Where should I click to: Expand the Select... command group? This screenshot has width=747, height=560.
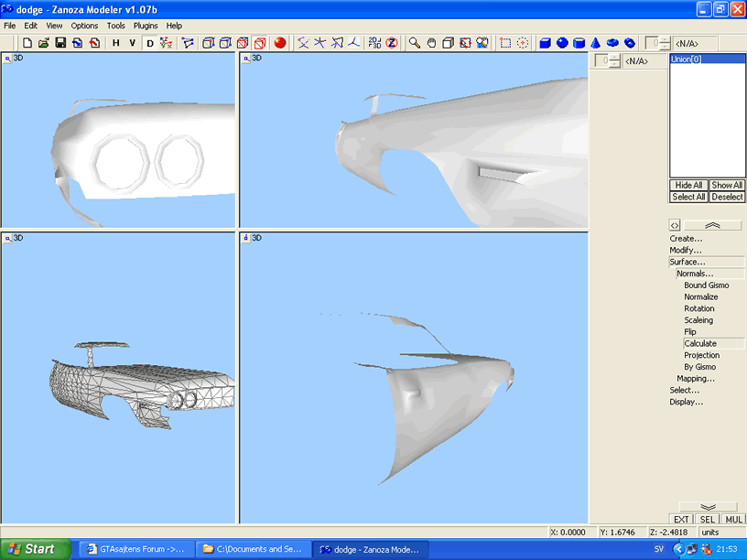685,390
